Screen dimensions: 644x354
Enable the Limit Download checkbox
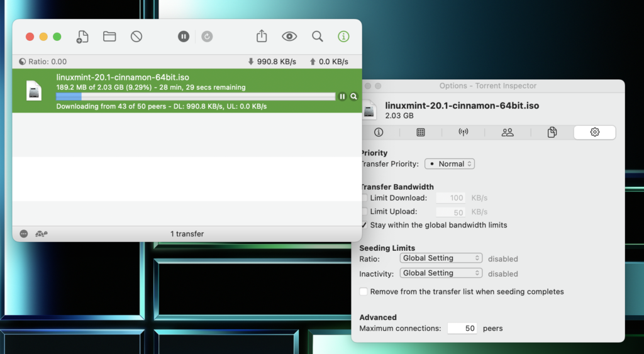coord(364,198)
